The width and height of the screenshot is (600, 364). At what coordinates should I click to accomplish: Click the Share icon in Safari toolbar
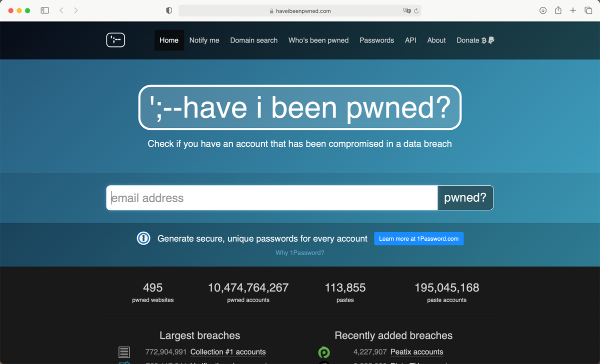click(558, 10)
